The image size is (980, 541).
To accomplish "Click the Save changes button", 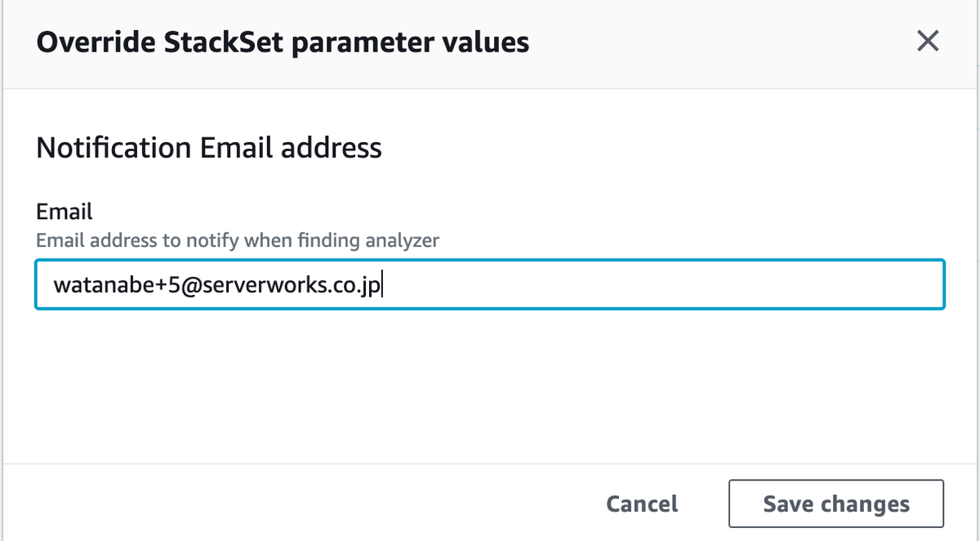I will tap(835, 503).
